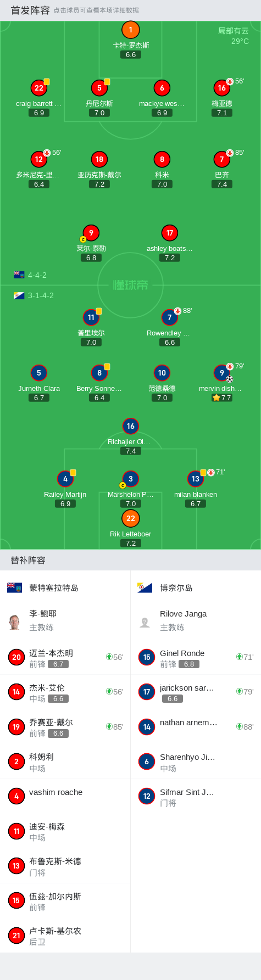
Task: Click the 蒙特塞拉特岛 team flag
Action: point(14,587)
